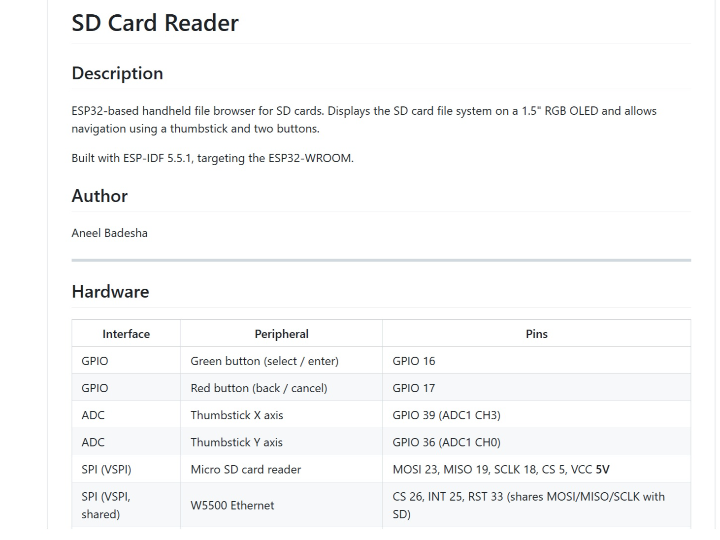This screenshot has width=720, height=540.
Task: Click the "SPI (VSPI, shared)" interface cell
Action: click(106, 505)
